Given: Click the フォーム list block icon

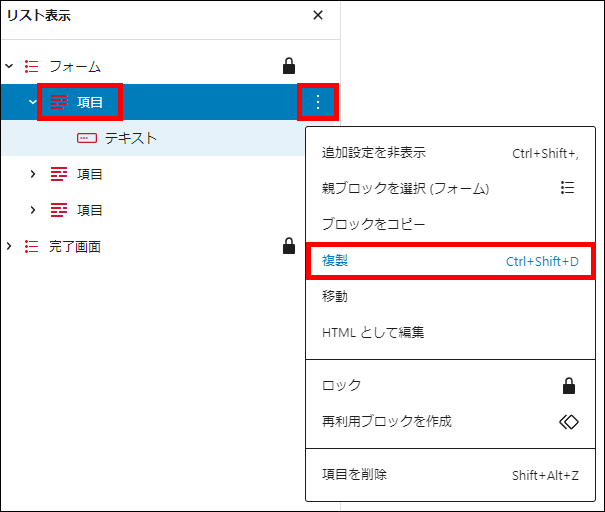Looking at the screenshot, I should [x=32, y=66].
